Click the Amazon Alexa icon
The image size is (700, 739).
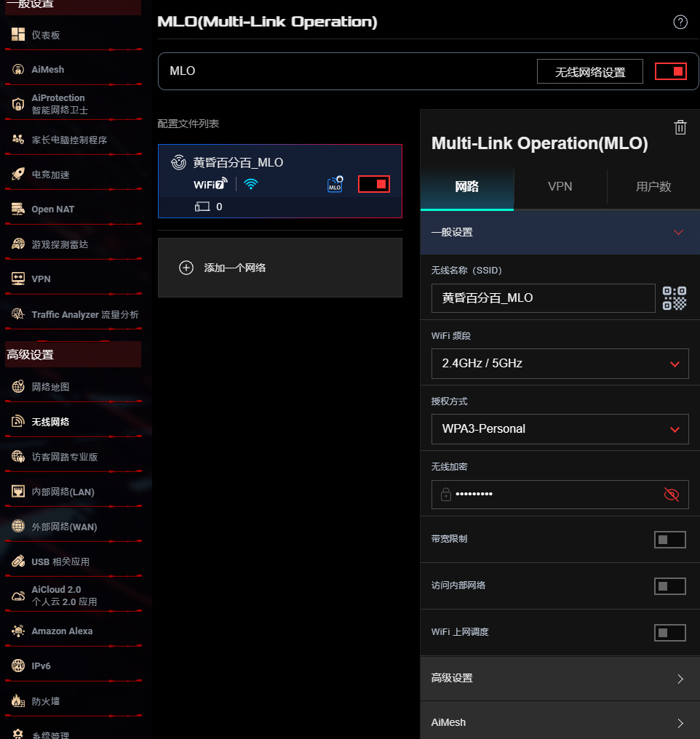(x=18, y=631)
